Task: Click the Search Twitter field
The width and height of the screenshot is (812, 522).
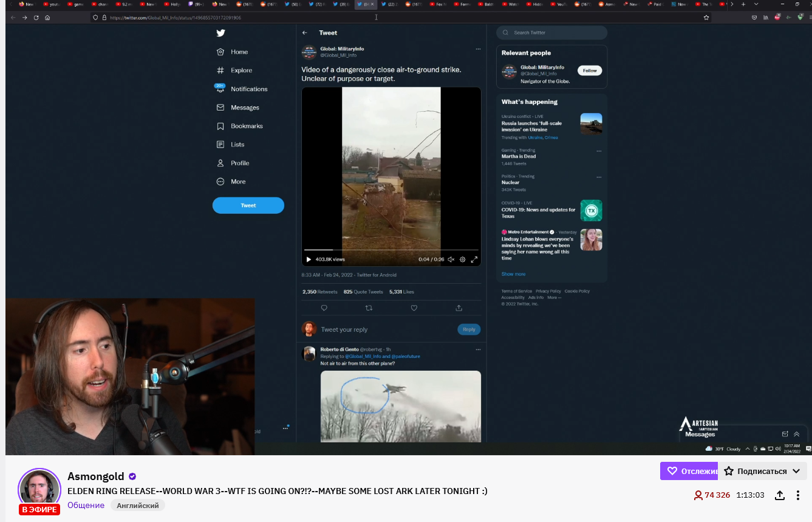Action: click(x=551, y=33)
